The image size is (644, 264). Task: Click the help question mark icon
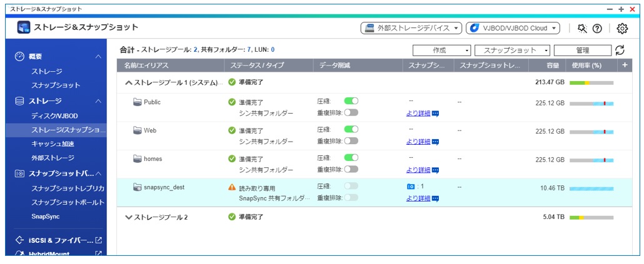(x=597, y=28)
